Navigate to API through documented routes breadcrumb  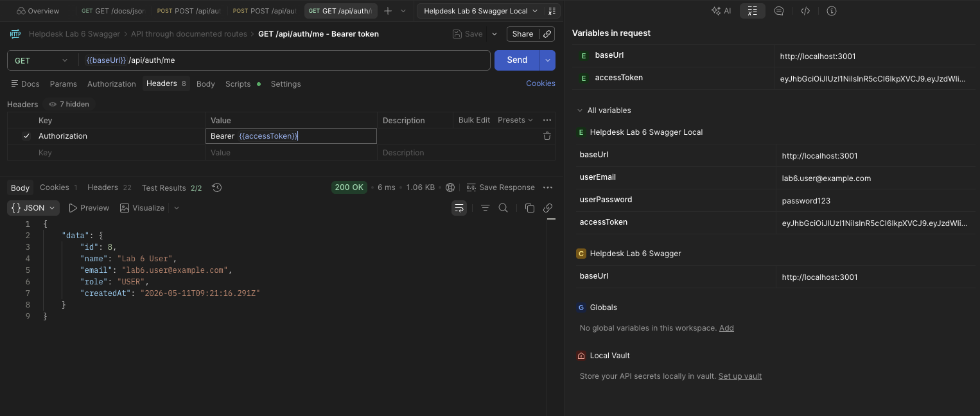tap(189, 34)
